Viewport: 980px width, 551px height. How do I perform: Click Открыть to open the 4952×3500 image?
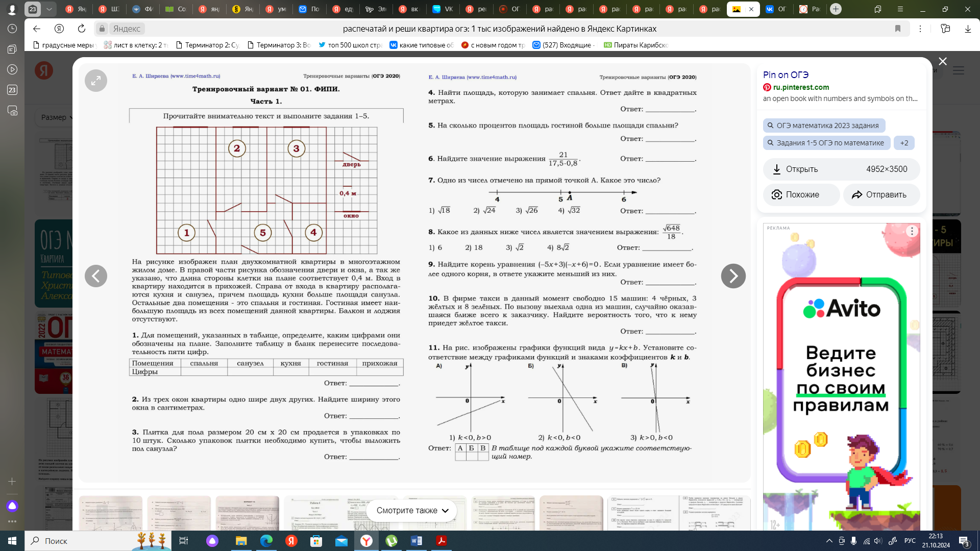pos(841,169)
